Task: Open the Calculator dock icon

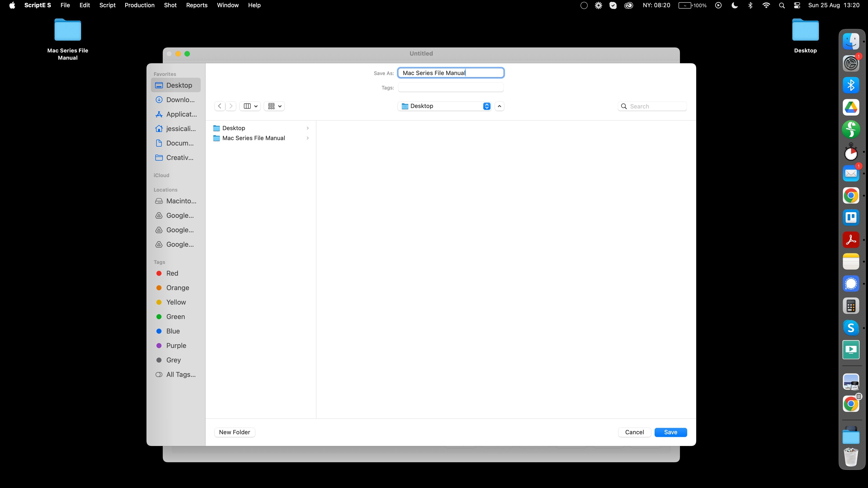Action: click(851, 306)
